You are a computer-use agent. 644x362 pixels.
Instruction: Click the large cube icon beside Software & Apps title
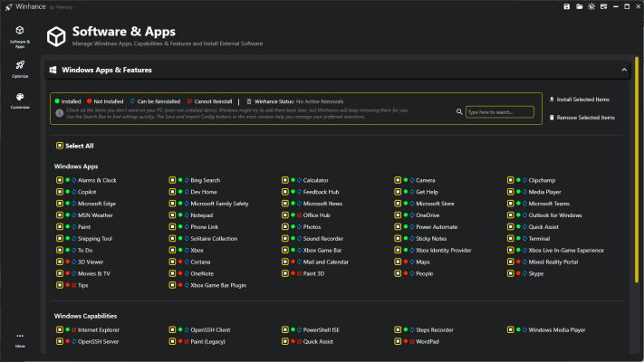click(56, 36)
